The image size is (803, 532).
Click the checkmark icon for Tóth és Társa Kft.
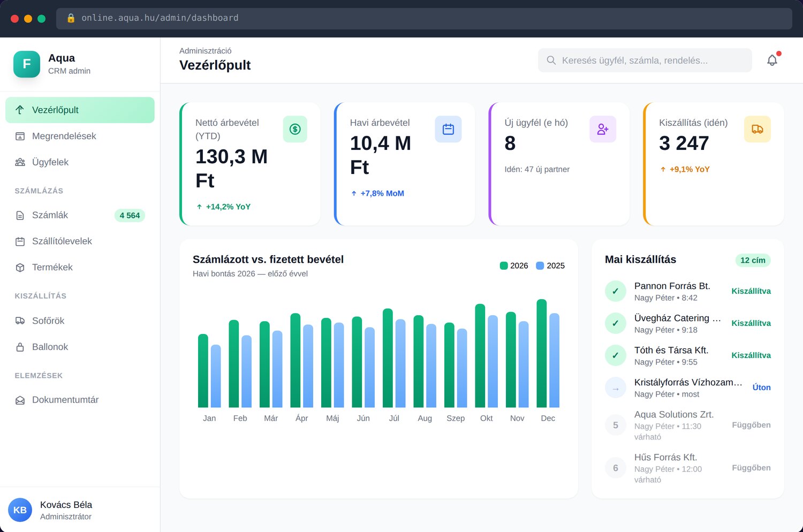tap(616, 355)
